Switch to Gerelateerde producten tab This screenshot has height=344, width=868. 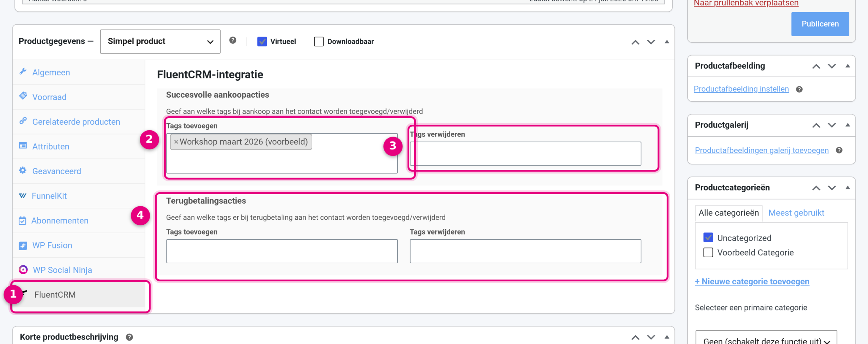(79, 122)
